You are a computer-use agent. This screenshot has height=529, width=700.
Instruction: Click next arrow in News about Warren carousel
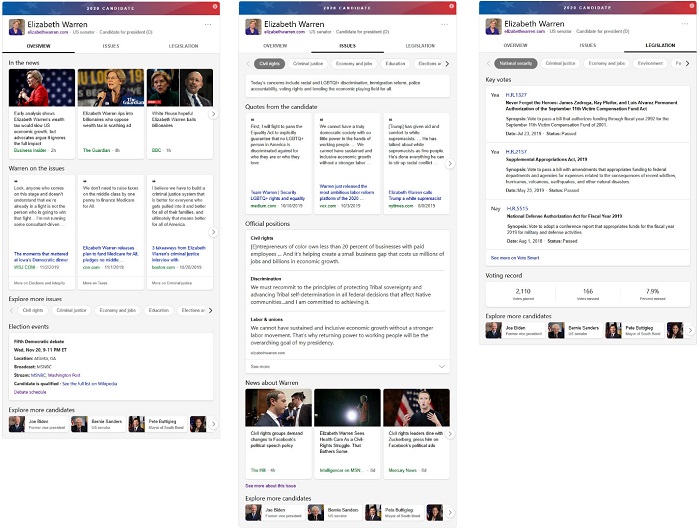point(450,433)
